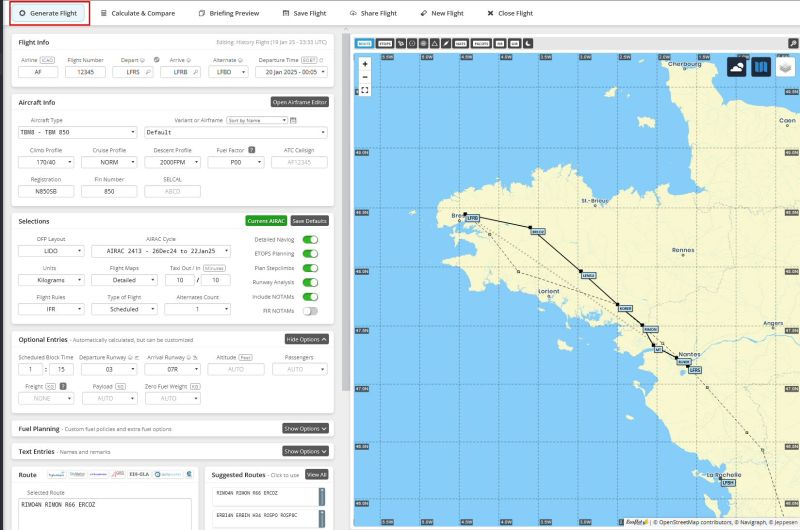Open the Climb Profile dropdown 170/40
800x530 pixels.
click(x=46, y=162)
